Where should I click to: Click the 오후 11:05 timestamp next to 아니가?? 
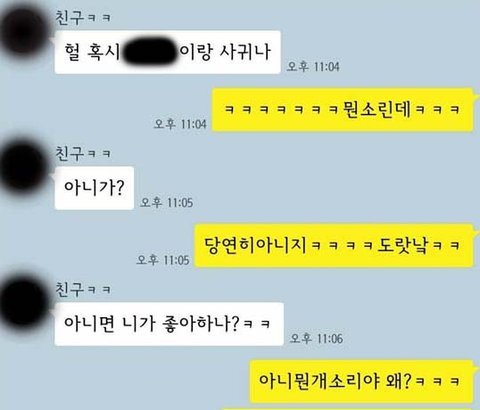(x=166, y=203)
